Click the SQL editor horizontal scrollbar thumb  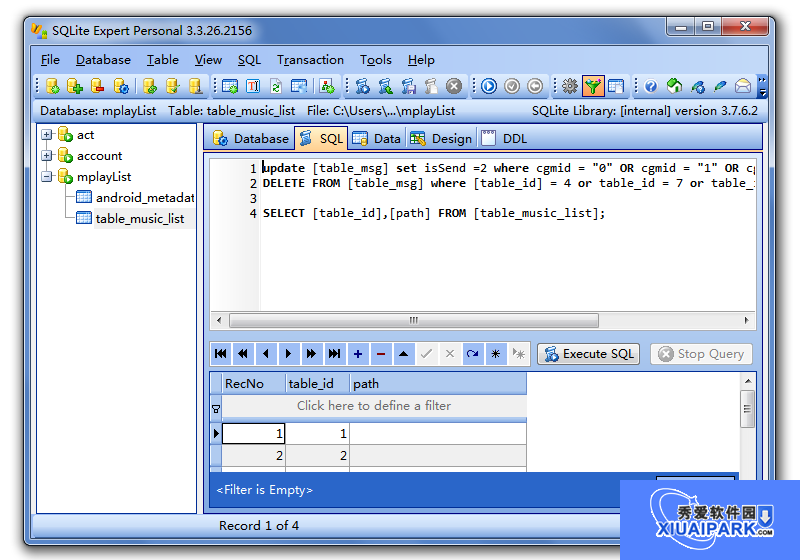(x=414, y=320)
